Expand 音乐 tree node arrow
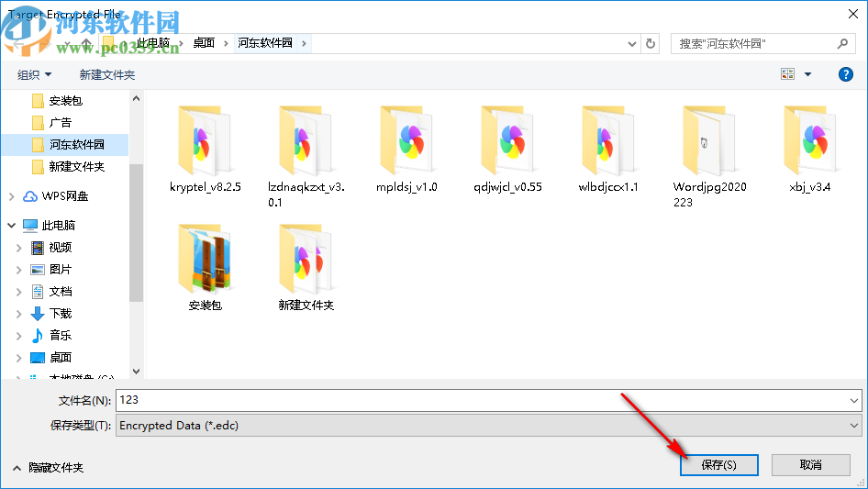 [x=19, y=336]
